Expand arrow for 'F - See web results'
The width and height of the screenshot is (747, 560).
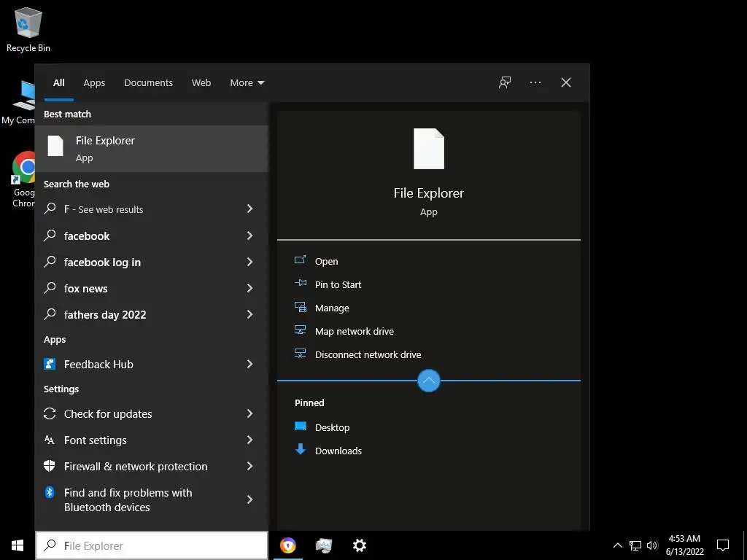tap(249, 209)
